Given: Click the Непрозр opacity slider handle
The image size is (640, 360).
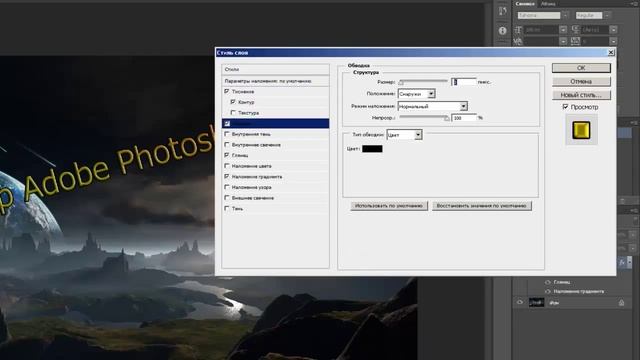Looking at the screenshot, I should point(447,118).
